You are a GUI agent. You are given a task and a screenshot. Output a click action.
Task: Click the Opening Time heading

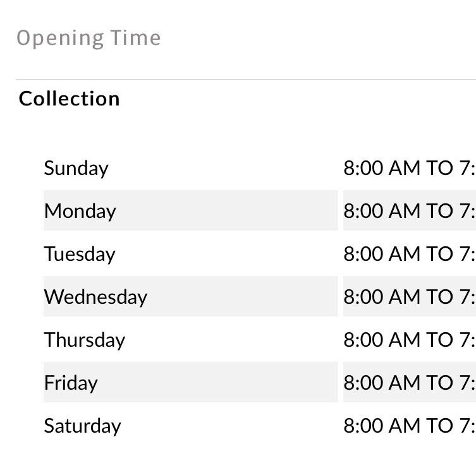(88, 39)
